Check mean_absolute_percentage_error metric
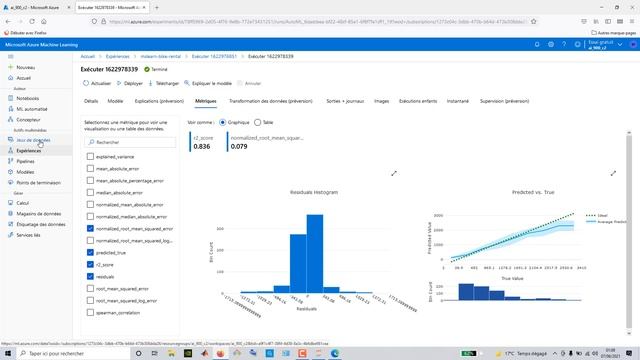Image resolution: width=640 pixels, height=360 pixels. tap(90, 180)
